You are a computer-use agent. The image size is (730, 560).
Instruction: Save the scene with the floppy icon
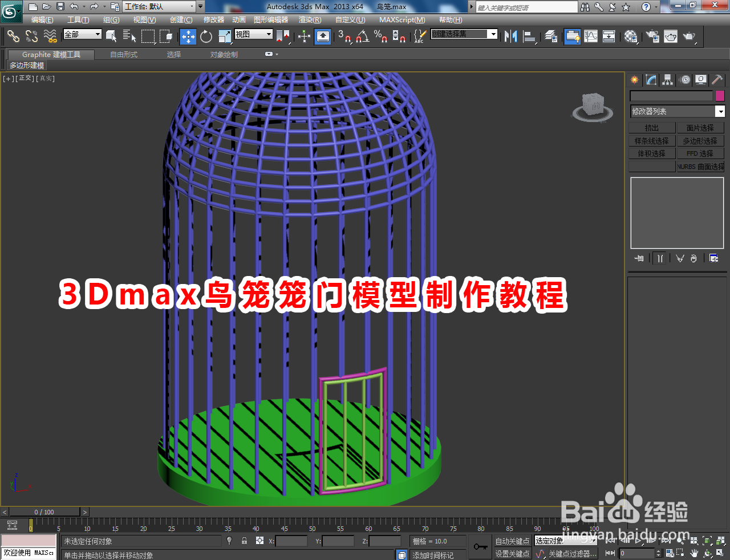pos(60,7)
